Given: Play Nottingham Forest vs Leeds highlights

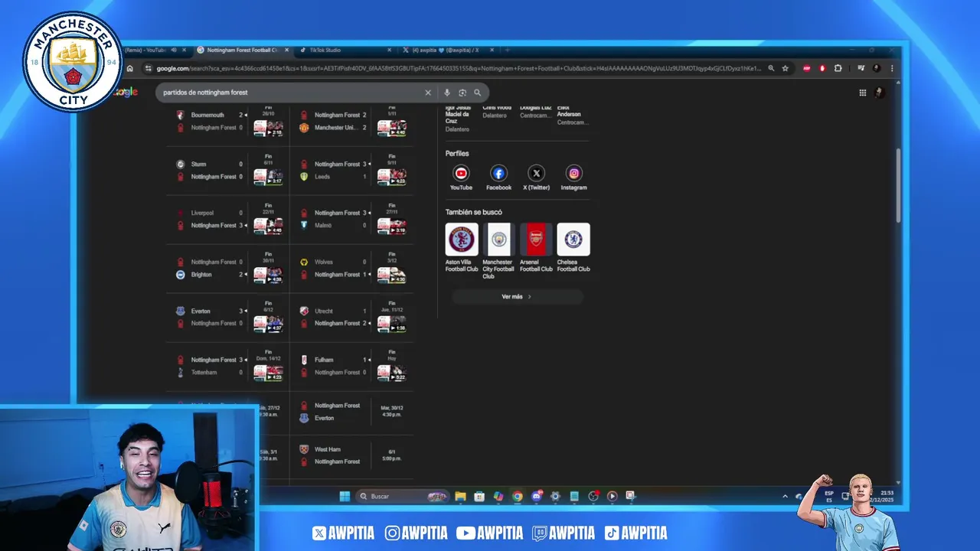Looking at the screenshot, I should [392, 177].
